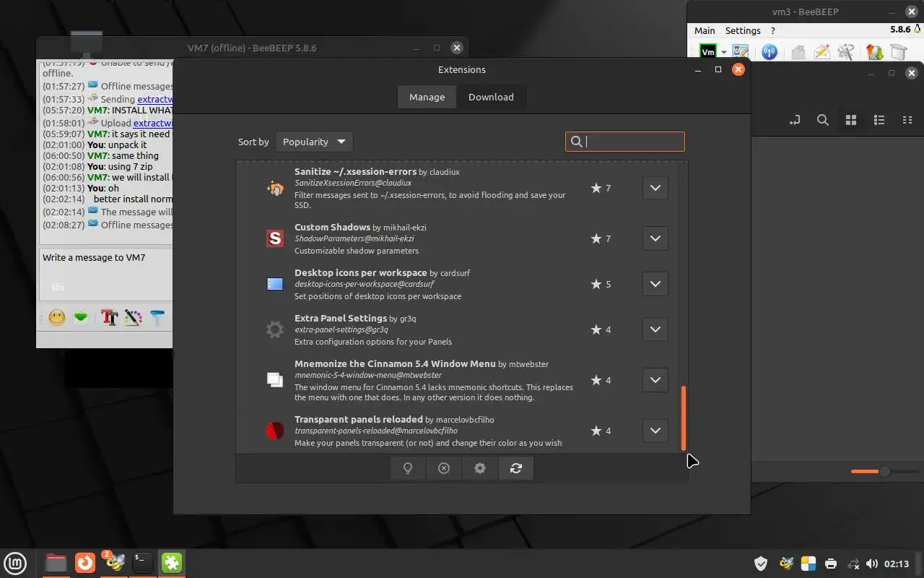This screenshot has width=924, height=578.
Task: Open the Sort by Popularity dropdown
Action: click(314, 142)
